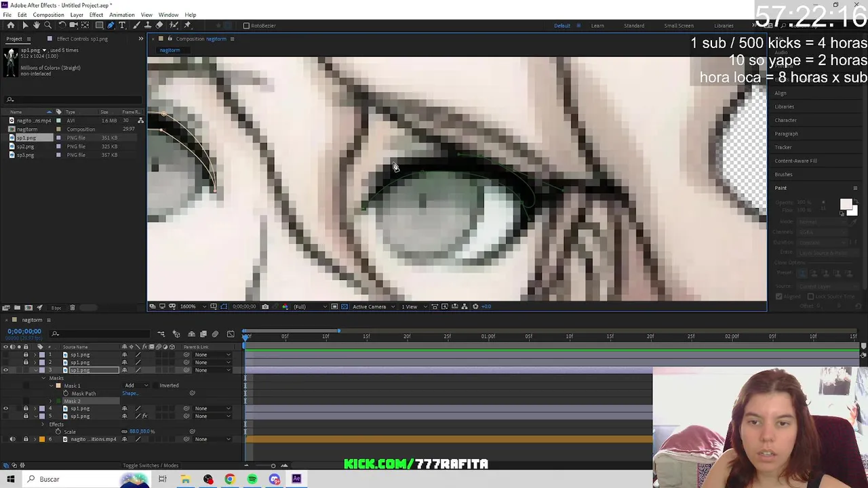The image size is (868, 488).
Task: Collapse the Masks group under layer 3
Action: coord(43,378)
